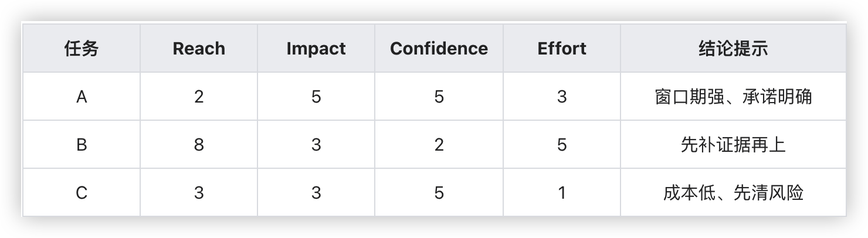Click Effort value 3 in row A

coord(562,97)
